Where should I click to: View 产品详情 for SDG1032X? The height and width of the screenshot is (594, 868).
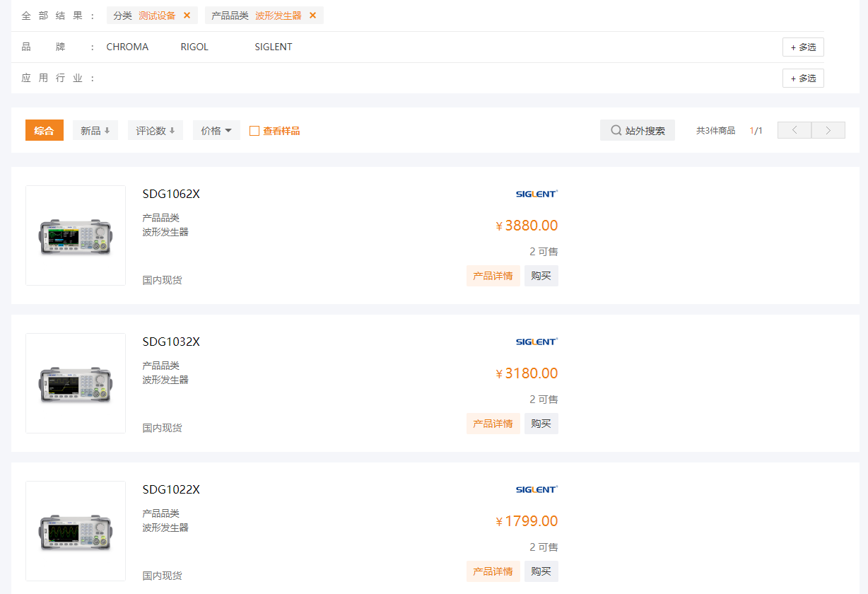pyautogui.click(x=493, y=424)
